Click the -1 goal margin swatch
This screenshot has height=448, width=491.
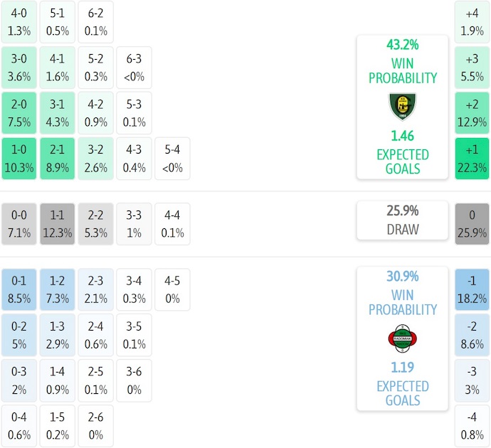pos(472,289)
